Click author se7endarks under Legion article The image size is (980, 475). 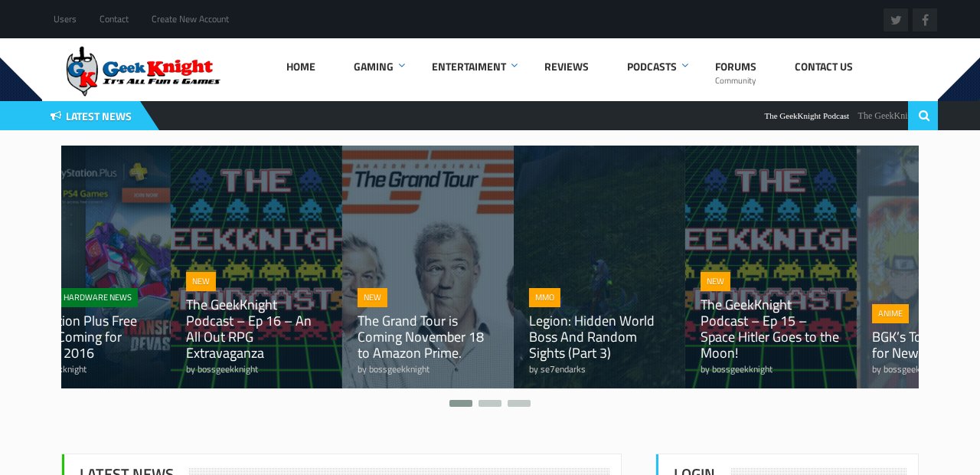(x=563, y=369)
